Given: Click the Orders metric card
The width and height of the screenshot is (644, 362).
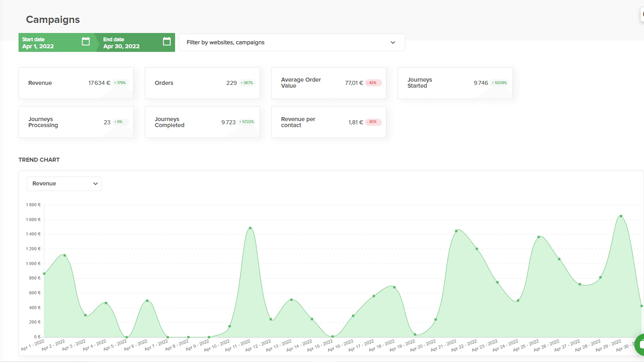Looking at the screenshot, I should (x=202, y=83).
